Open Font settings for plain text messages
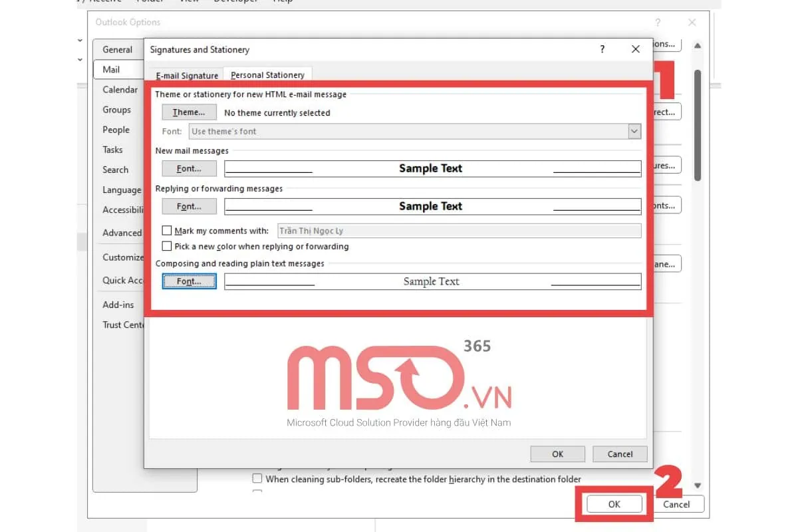798x532 pixels. 189,281
